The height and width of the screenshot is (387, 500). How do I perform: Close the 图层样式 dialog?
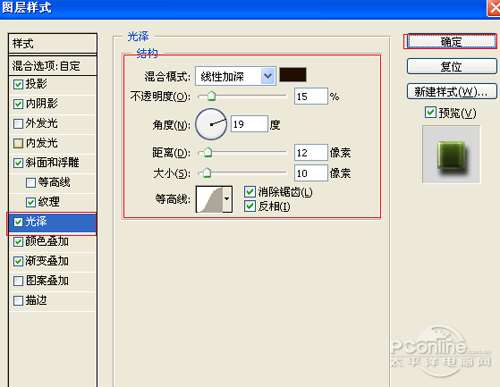[494, 7]
